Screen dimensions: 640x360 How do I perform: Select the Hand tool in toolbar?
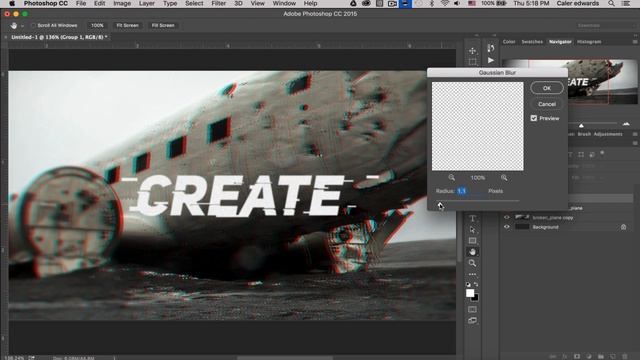pyautogui.click(x=472, y=252)
